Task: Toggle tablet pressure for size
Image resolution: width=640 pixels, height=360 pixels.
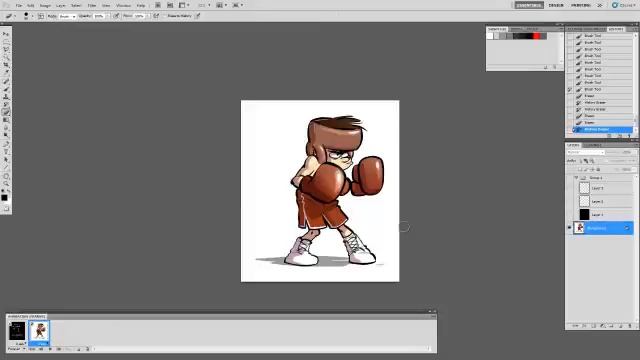Action: click(198, 16)
